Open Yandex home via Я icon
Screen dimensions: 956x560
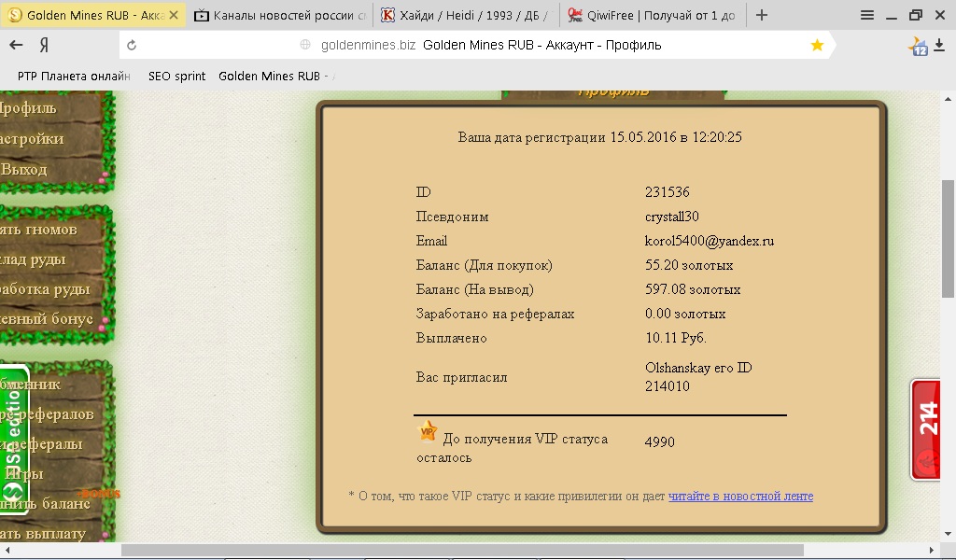44,45
